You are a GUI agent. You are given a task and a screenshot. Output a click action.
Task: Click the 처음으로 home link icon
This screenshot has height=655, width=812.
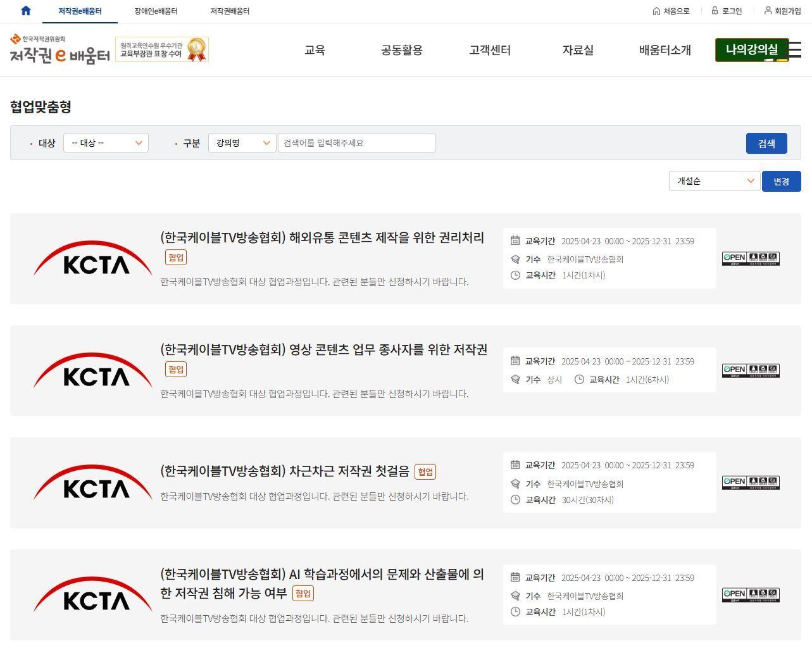[656, 11]
